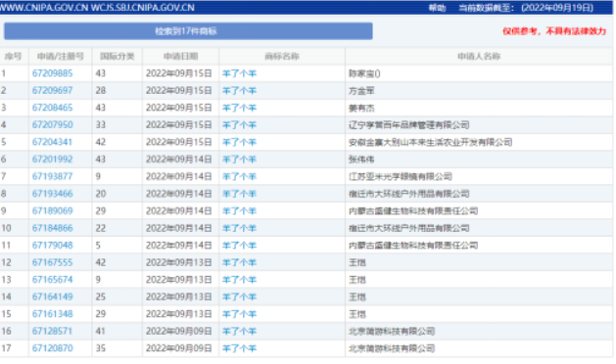Open application number 67193877

click(x=53, y=177)
